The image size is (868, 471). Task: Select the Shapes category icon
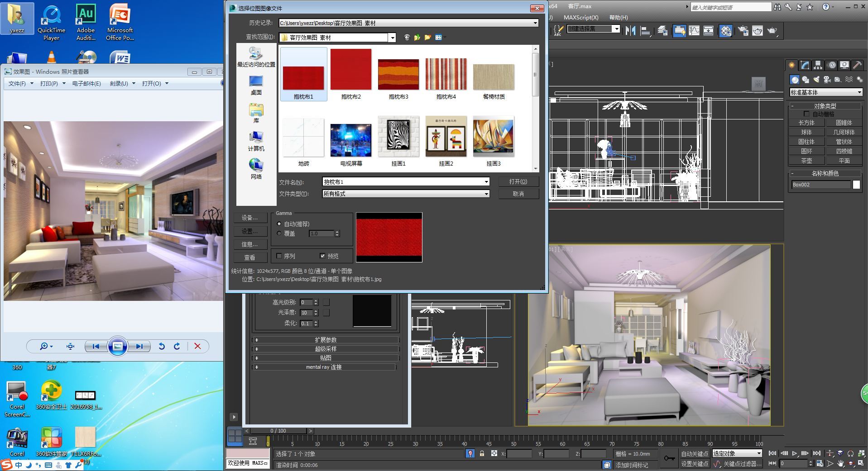tap(806, 80)
